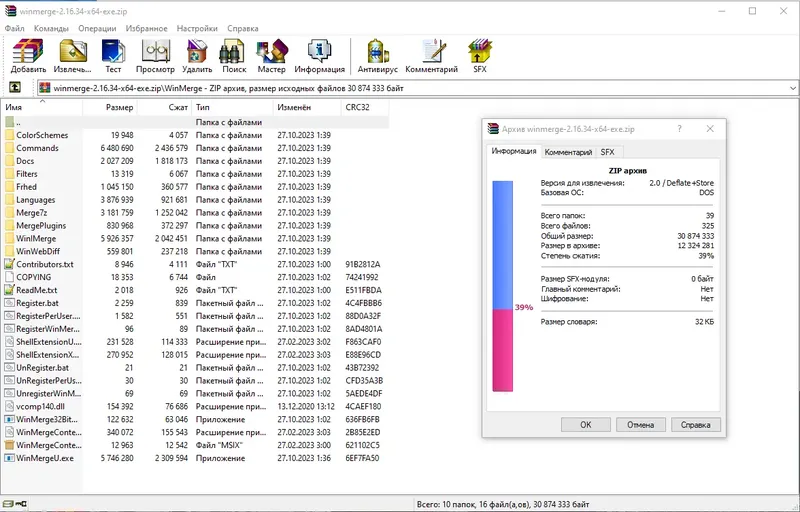800x512 pixels.
Task: Click the WinMergeConte... MSIX package icon
Action: point(9,445)
